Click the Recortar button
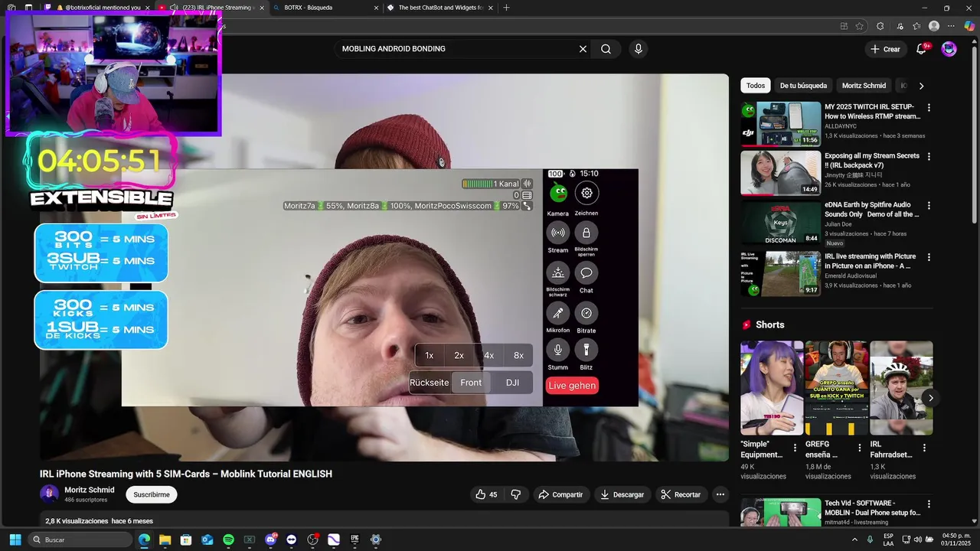 click(x=681, y=494)
